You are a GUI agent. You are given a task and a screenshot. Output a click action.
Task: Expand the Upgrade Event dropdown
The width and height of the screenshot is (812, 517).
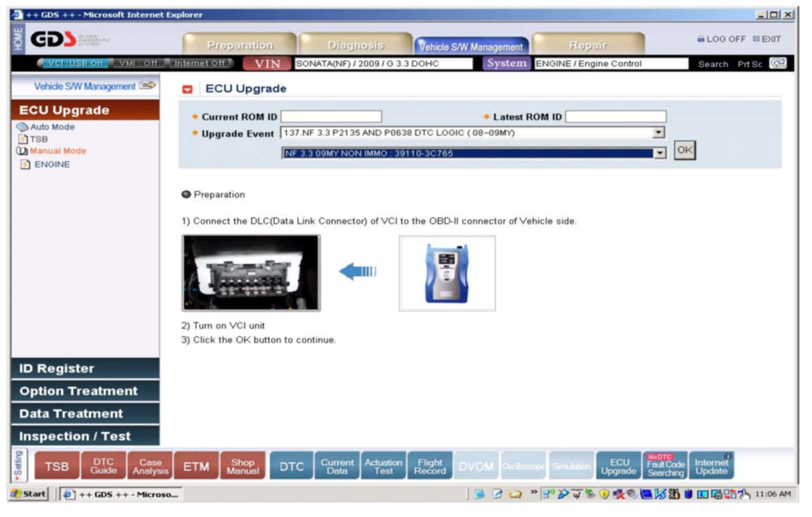(659, 133)
